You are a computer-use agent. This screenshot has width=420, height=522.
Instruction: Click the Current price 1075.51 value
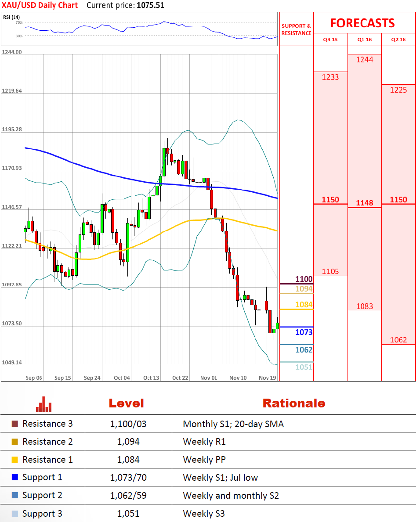click(x=150, y=5)
